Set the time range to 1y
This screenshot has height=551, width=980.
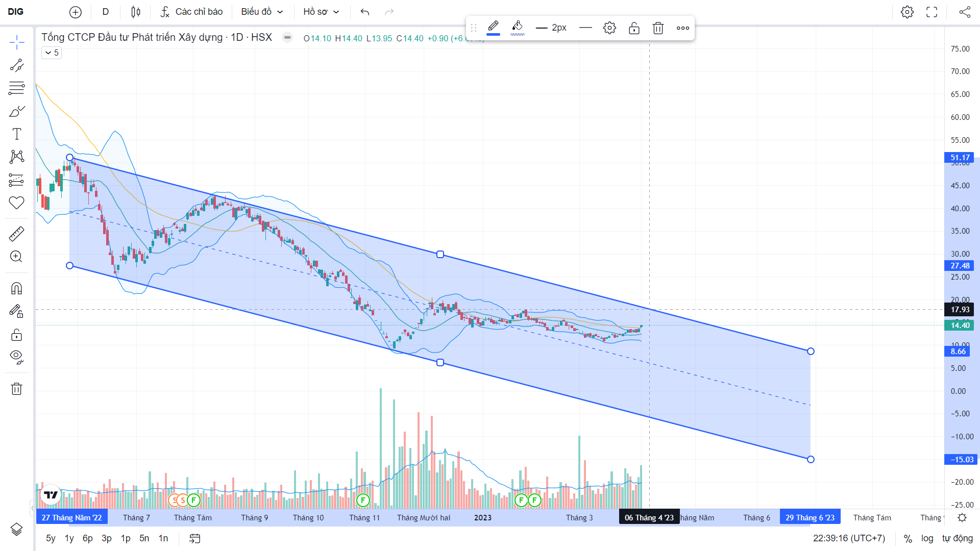coord(69,538)
